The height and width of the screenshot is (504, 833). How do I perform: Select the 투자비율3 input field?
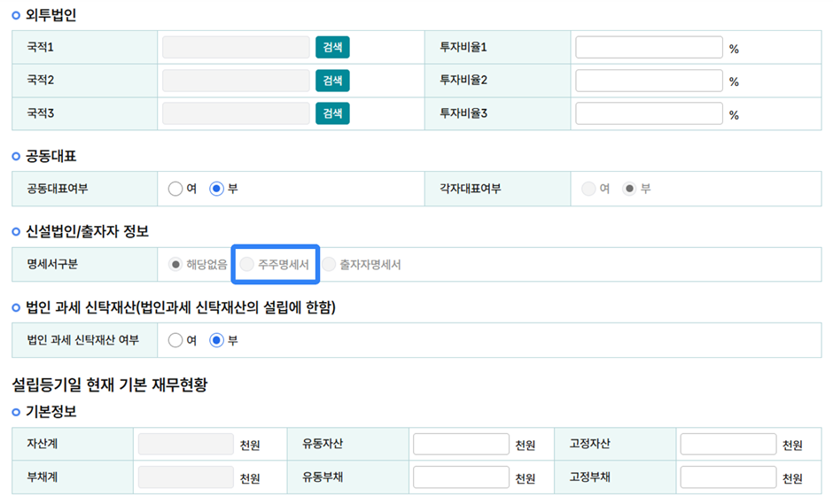pyautogui.click(x=649, y=113)
